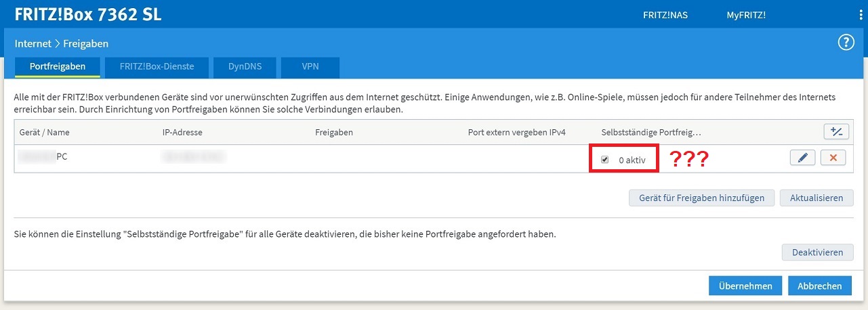Open MyFRITZ! in the header

(746, 15)
